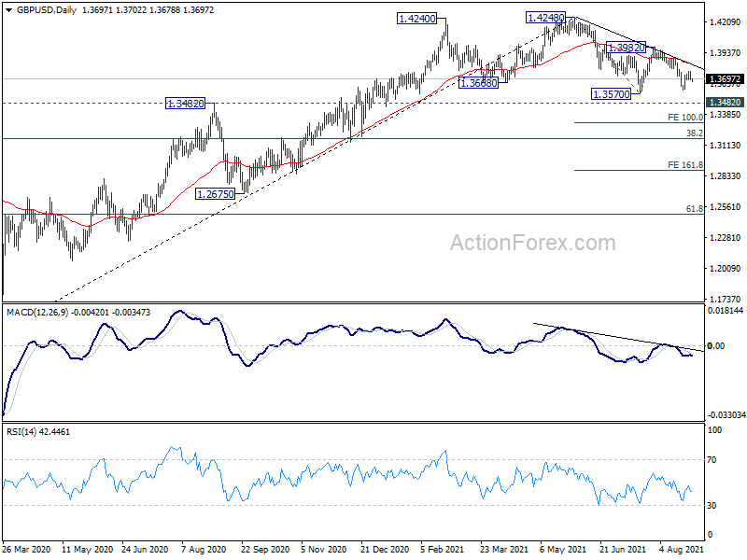
Task: Select the 1.42480 peak price label
Action: [x=545, y=18]
